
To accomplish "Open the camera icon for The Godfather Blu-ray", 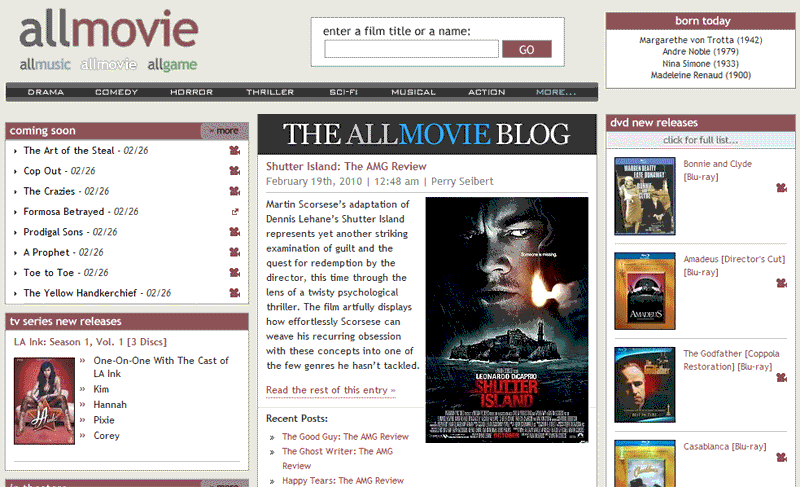I will coord(781,378).
